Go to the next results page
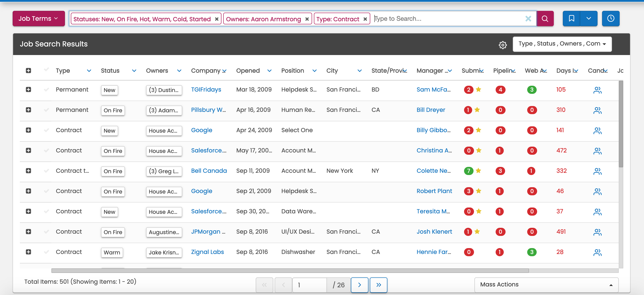 click(x=359, y=285)
